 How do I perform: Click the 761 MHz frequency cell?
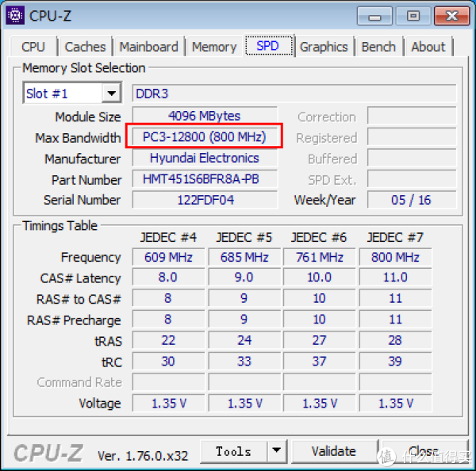320,258
